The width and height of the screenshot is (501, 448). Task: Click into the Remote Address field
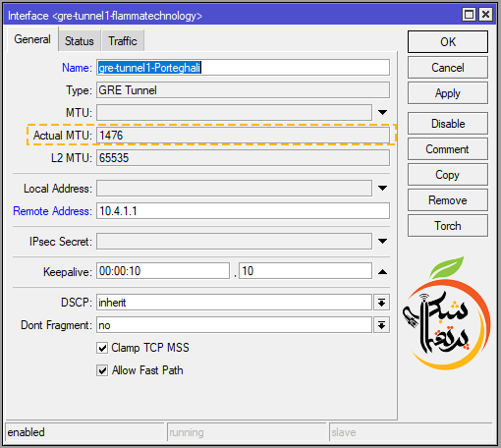click(x=243, y=210)
